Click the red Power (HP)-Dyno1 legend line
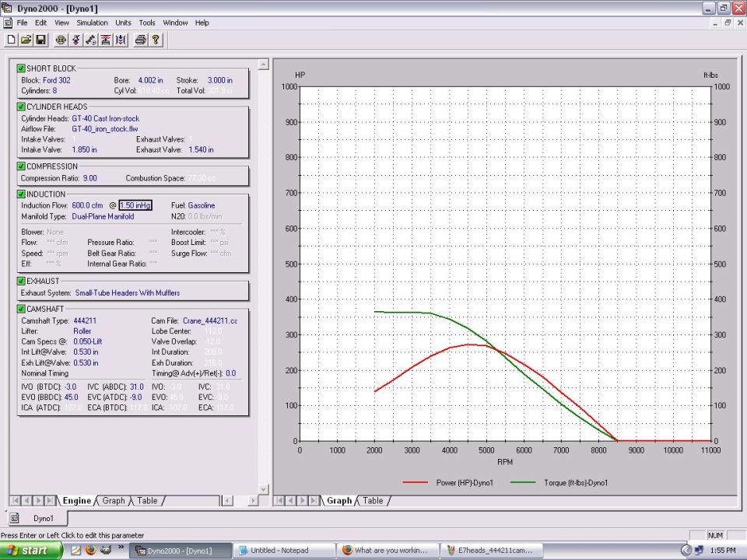Screen dimensions: 747x560 tap(415, 482)
